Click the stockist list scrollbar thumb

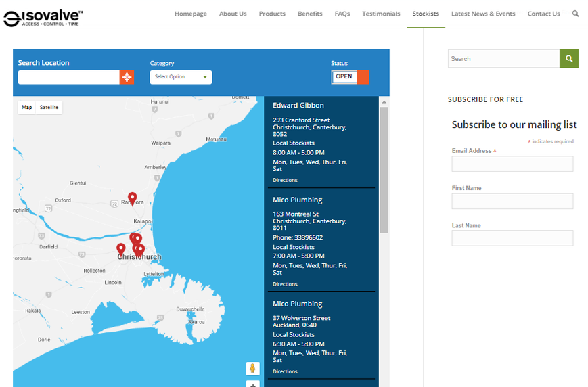pyautogui.click(x=384, y=170)
